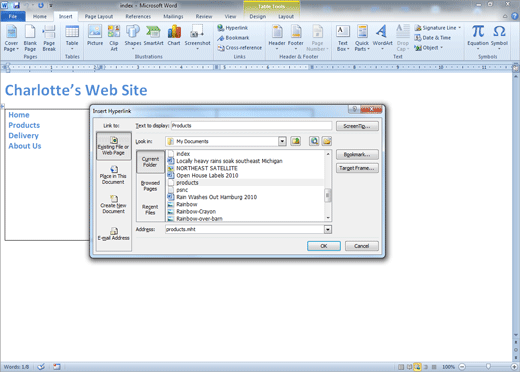Select Existing File or Web Page link type
The image size is (520, 372).
113,146
